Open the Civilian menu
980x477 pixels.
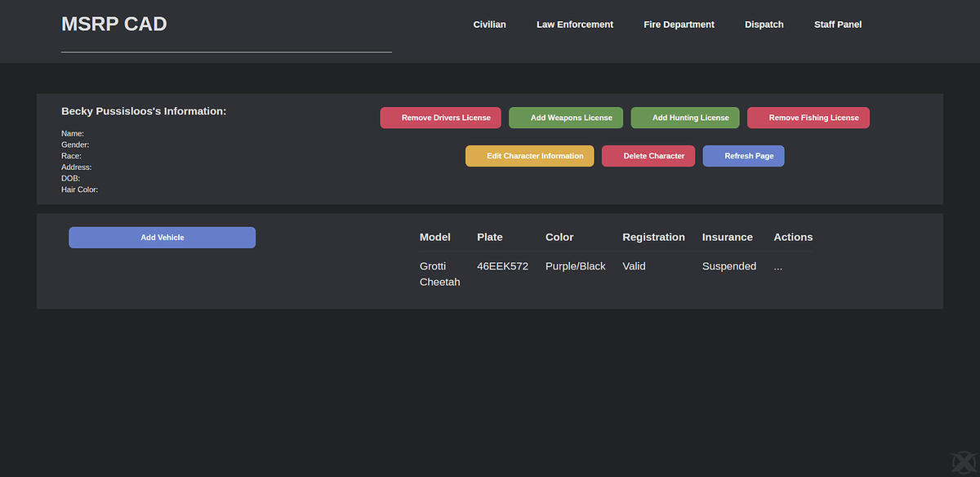(489, 25)
